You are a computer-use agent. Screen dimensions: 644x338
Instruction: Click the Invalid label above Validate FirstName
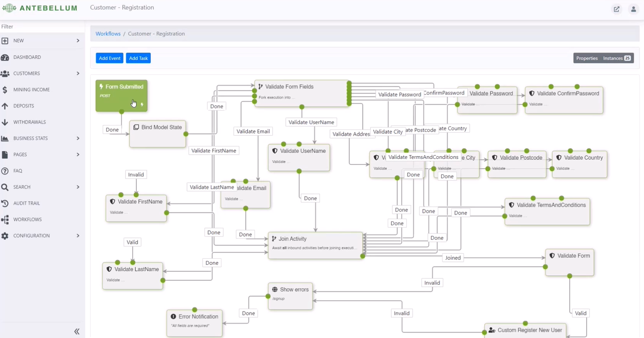(136, 174)
